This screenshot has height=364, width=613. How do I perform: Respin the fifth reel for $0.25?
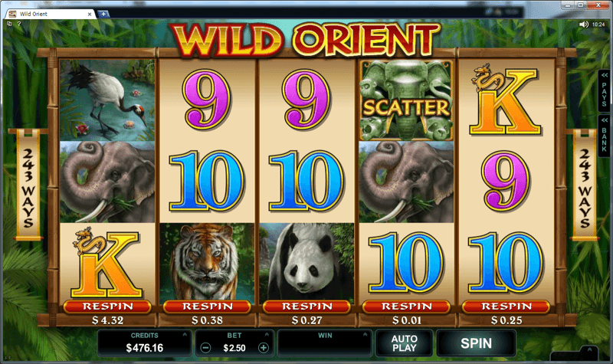pyautogui.click(x=506, y=307)
